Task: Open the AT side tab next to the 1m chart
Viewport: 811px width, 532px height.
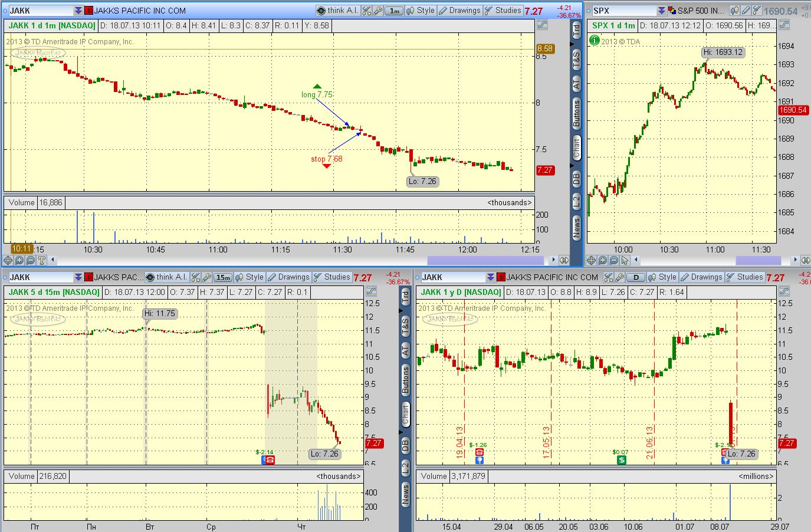Action: pos(576,84)
